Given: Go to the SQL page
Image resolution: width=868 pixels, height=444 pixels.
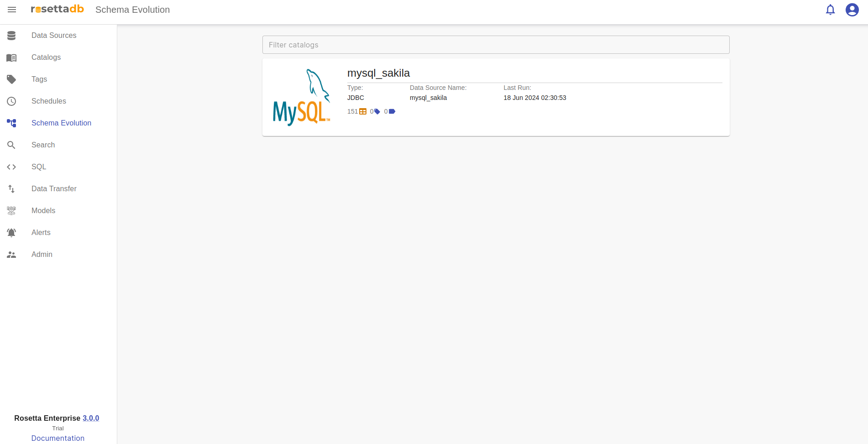Looking at the screenshot, I should 39,167.
